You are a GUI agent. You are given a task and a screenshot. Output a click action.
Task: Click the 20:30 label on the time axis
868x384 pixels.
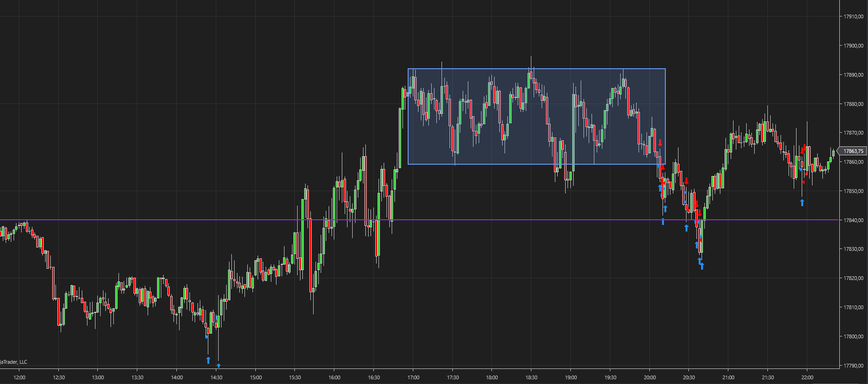(x=689, y=377)
